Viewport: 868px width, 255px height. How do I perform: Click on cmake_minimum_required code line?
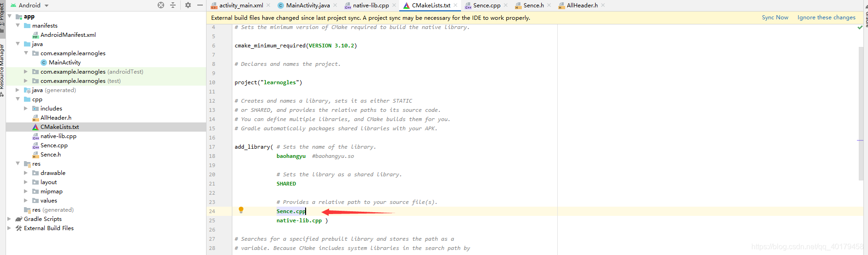[295, 46]
